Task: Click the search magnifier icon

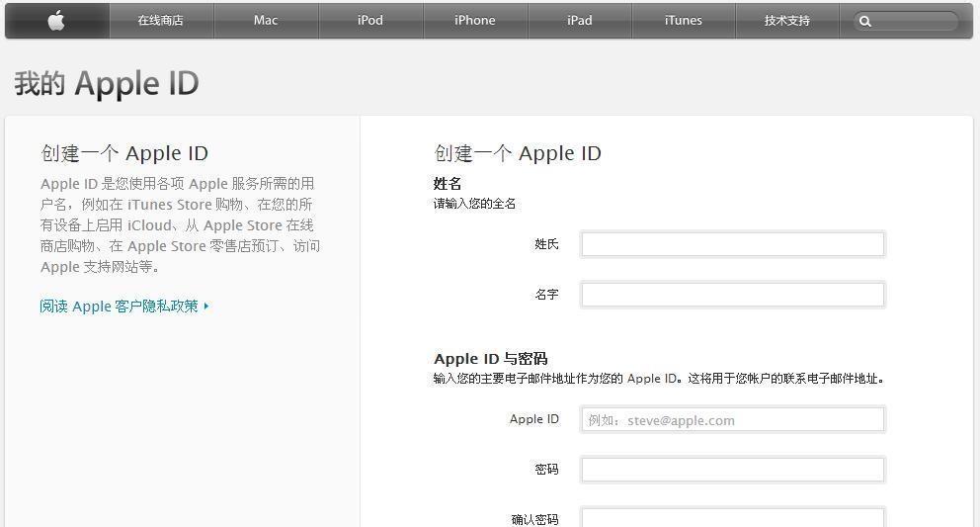Action: pos(865,22)
